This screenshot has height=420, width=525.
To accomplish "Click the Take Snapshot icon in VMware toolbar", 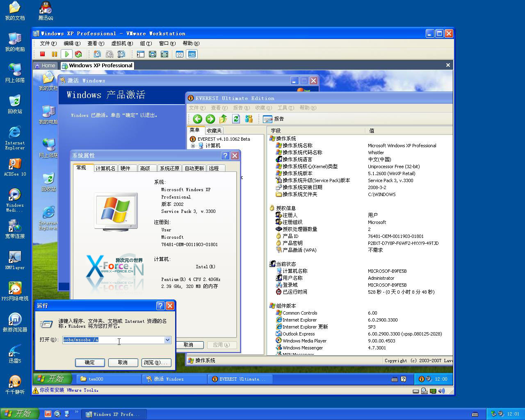I will 97,54.
